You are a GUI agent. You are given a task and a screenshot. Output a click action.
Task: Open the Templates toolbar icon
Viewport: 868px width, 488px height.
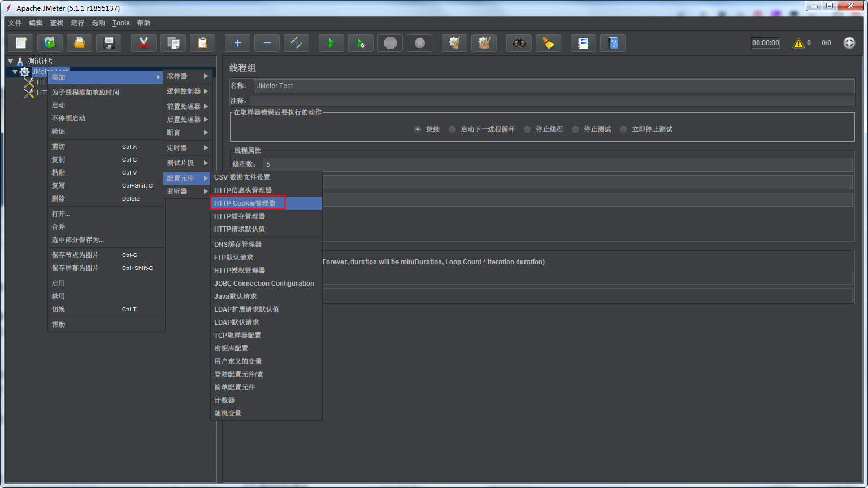click(50, 43)
